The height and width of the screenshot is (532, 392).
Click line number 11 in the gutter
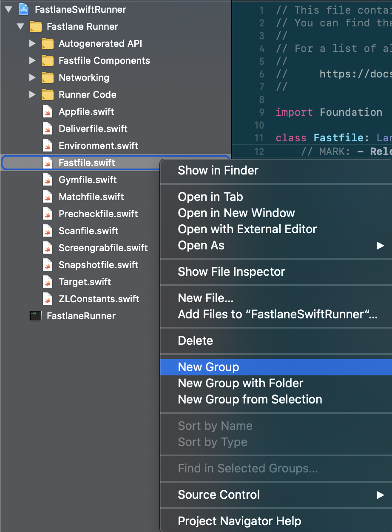tap(259, 138)
